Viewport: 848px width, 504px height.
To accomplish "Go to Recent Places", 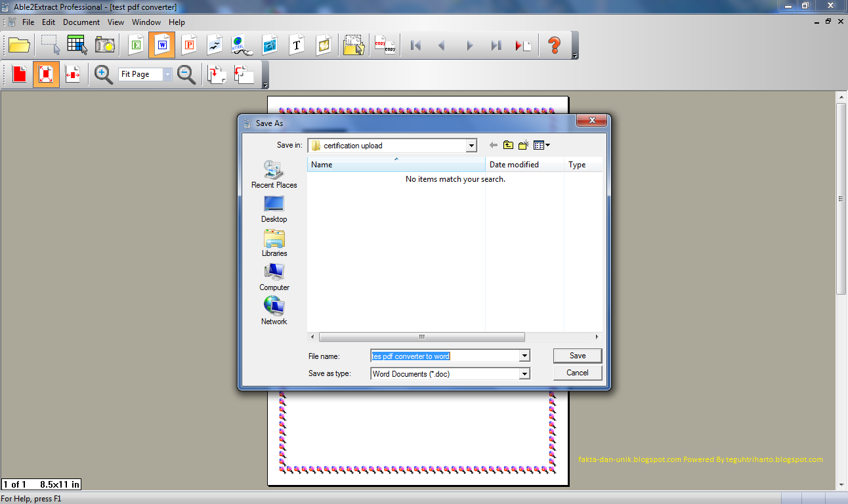I will [x=274, y=175].
